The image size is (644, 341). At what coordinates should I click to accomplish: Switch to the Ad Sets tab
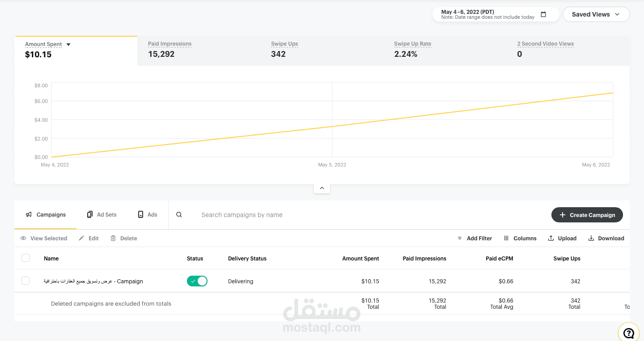pos(102,215)
